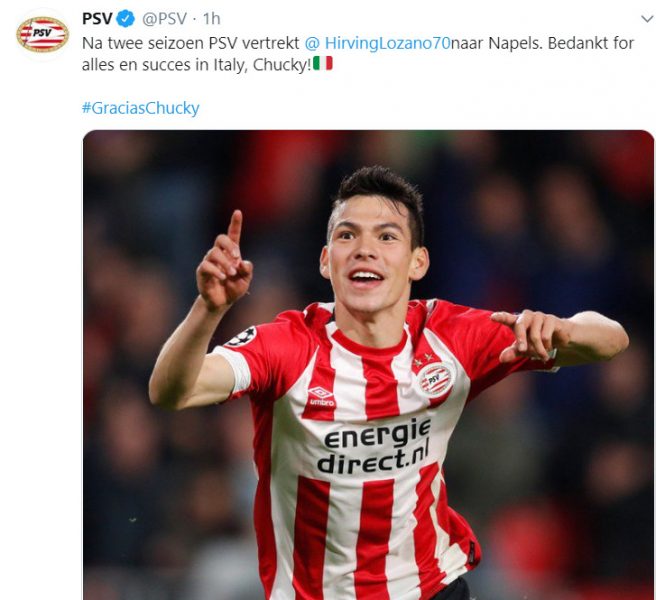Click the text 'alles en succes in Italy, Chucky!'
Viewport: 656px width, 600px height.
(197, 65)
